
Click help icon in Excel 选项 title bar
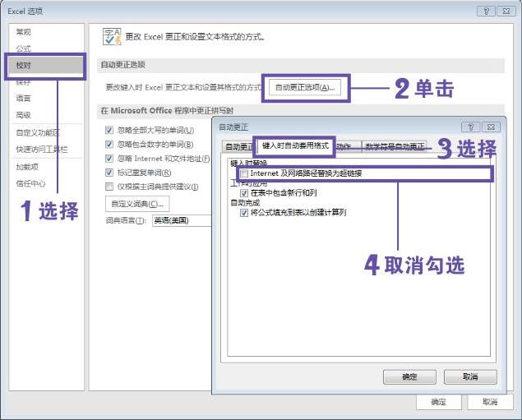[x=486, y=12]
